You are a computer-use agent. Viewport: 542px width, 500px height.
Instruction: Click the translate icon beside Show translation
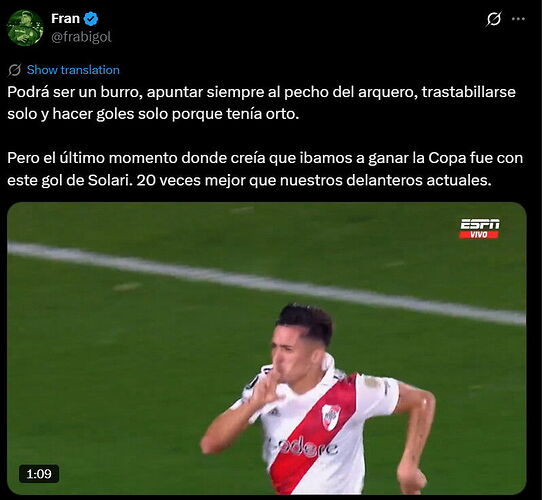(15, 70)
